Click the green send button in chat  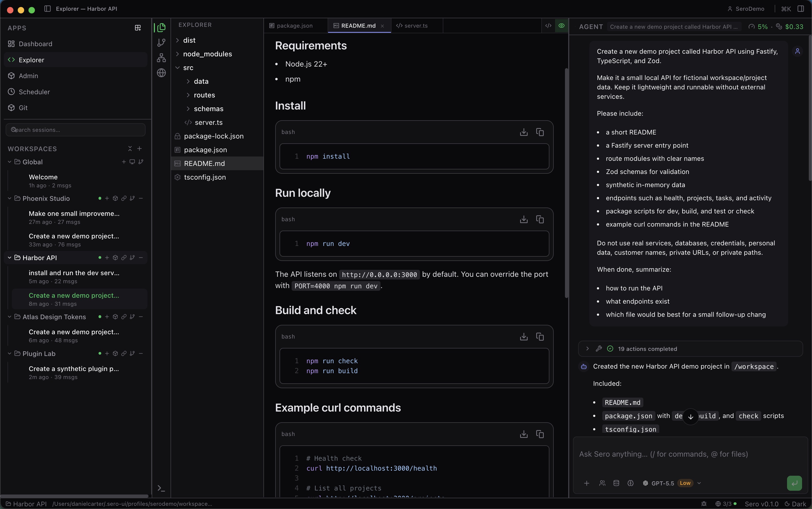tap(794, 483)
